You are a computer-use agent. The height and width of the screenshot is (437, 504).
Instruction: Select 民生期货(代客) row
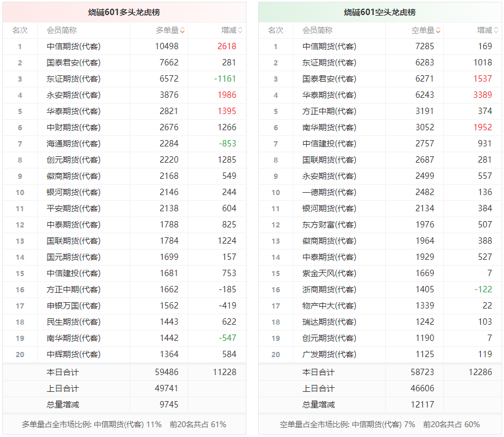(124, 322)
